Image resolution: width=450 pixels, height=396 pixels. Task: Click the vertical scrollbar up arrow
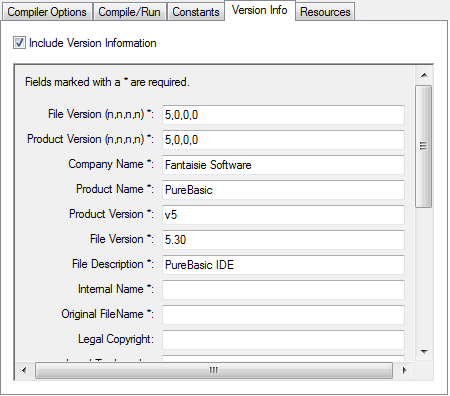[x=424, y=75]
